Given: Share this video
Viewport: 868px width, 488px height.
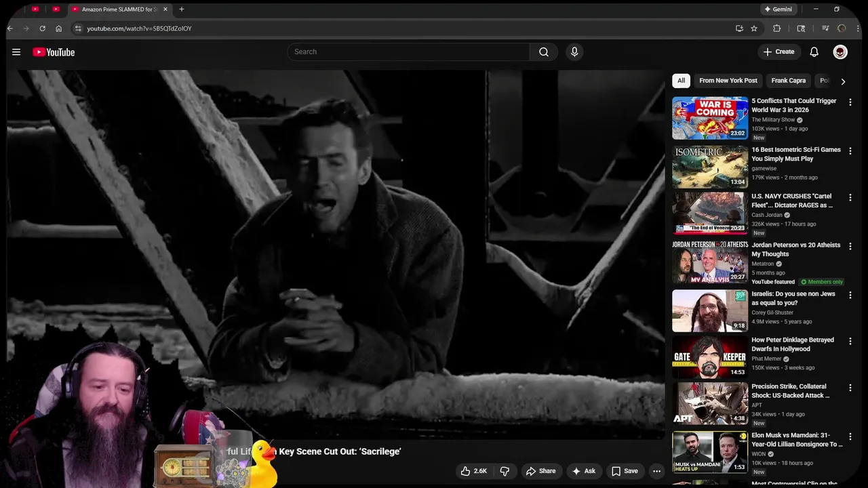Looking at the screenshot, I should pyautogui.click(x=540, y=471).
